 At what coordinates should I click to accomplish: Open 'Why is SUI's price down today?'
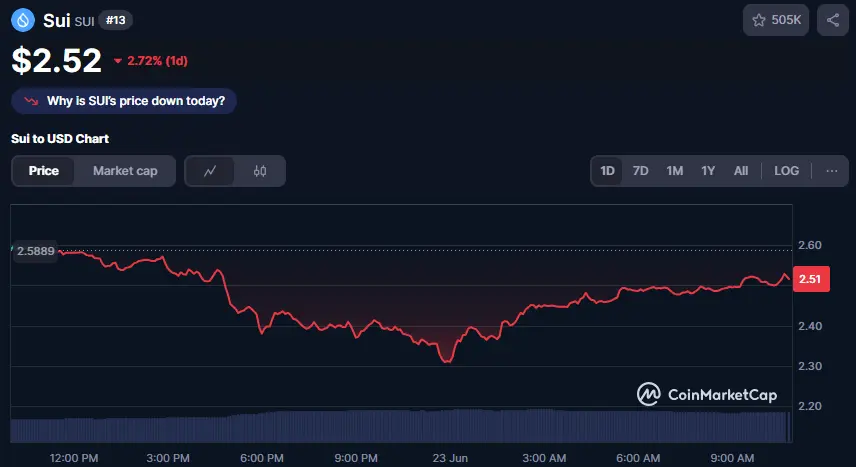(x=124, y=101)
